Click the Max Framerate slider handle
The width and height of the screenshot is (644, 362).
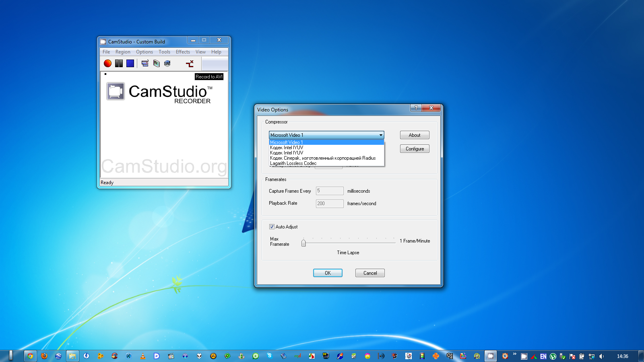[x=303, y=243]
